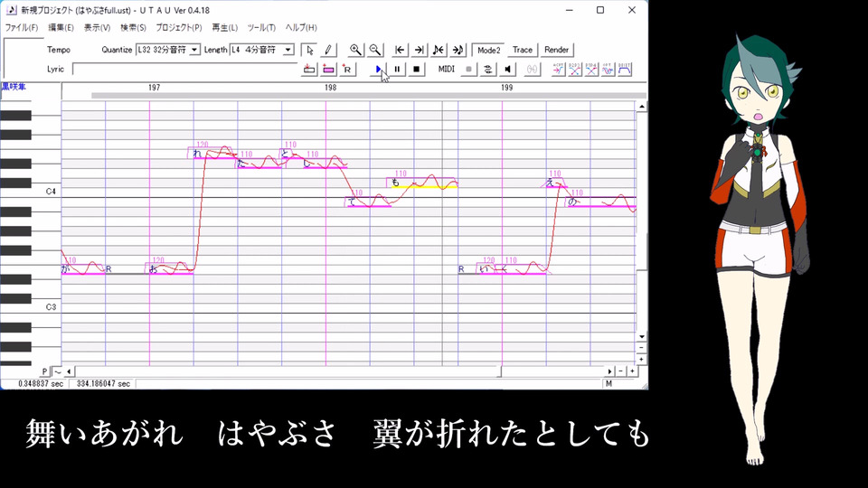Image resolution: width=868 pixels, height=488 pixels.
Task: Click the envelope reset tool icon
Action: click(x=625, y=70)
